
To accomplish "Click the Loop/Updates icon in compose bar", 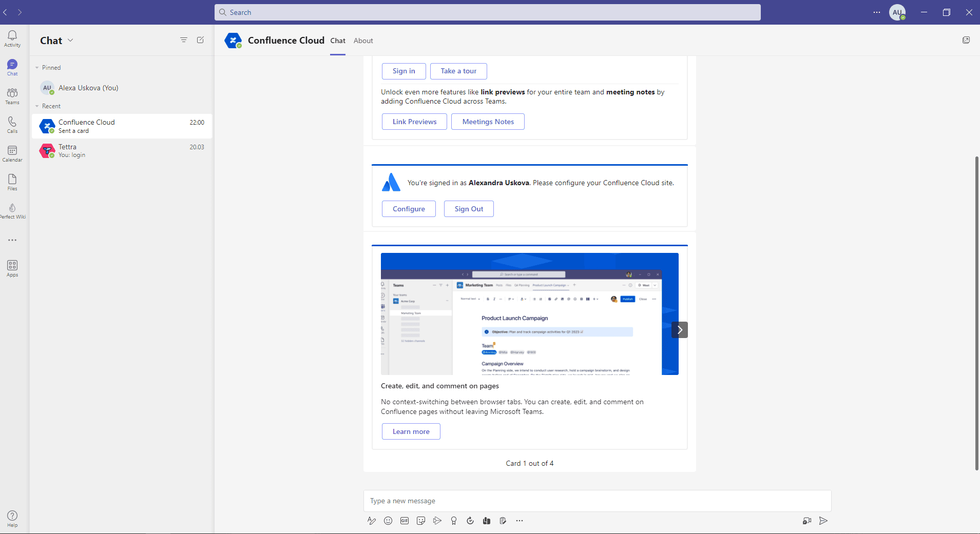I will [x=470, y=521].
